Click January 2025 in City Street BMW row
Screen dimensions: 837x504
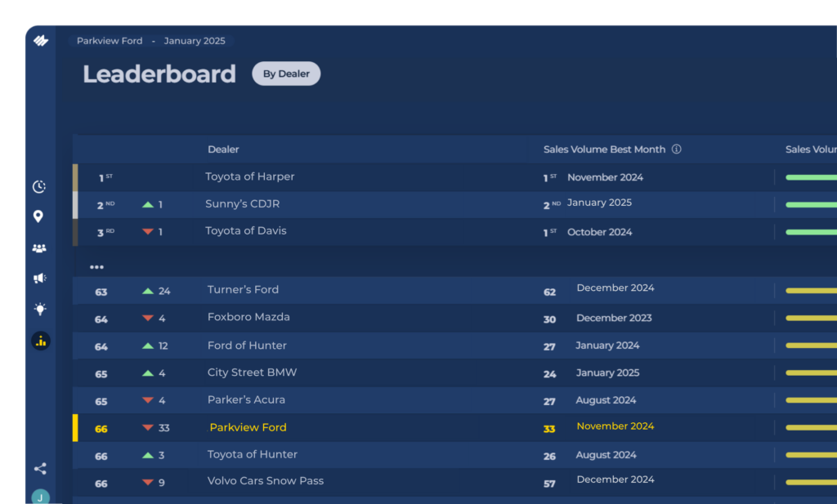pyautogui.click(x=607, y=372)
